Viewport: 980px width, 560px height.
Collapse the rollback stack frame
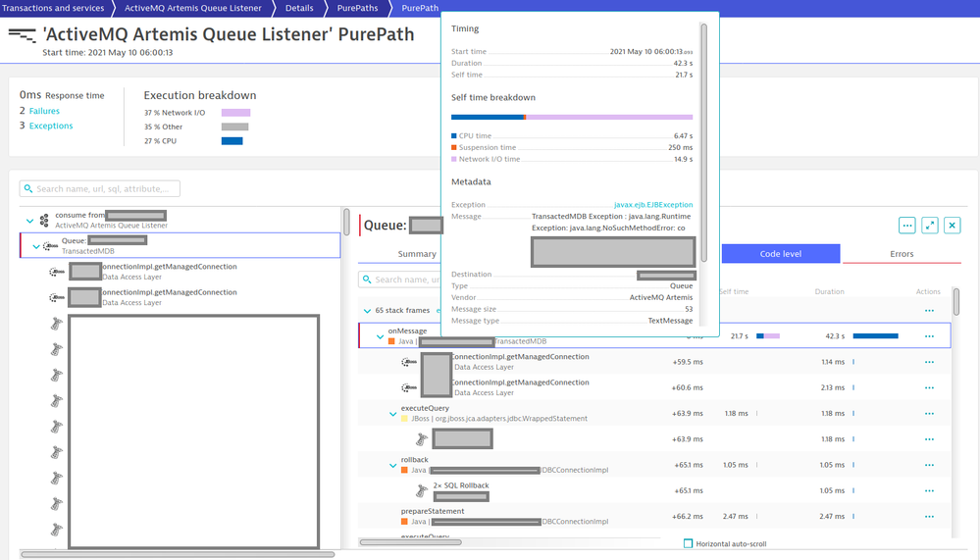pyautogui.click(x=392, y=465)
